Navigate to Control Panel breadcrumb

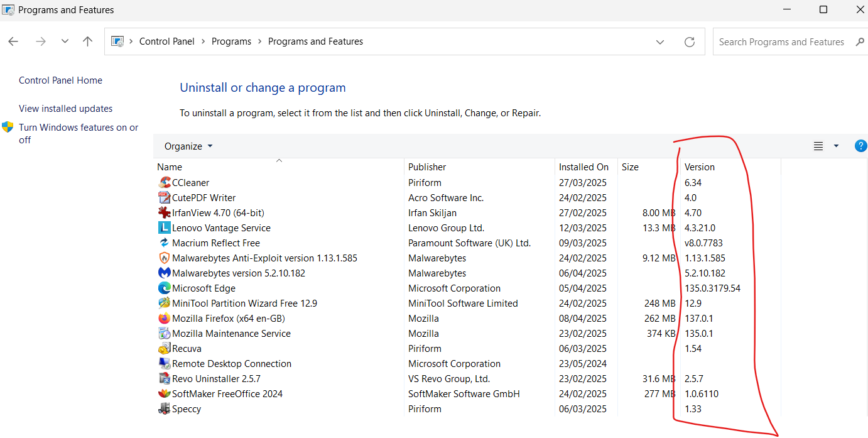click(167, 41)
